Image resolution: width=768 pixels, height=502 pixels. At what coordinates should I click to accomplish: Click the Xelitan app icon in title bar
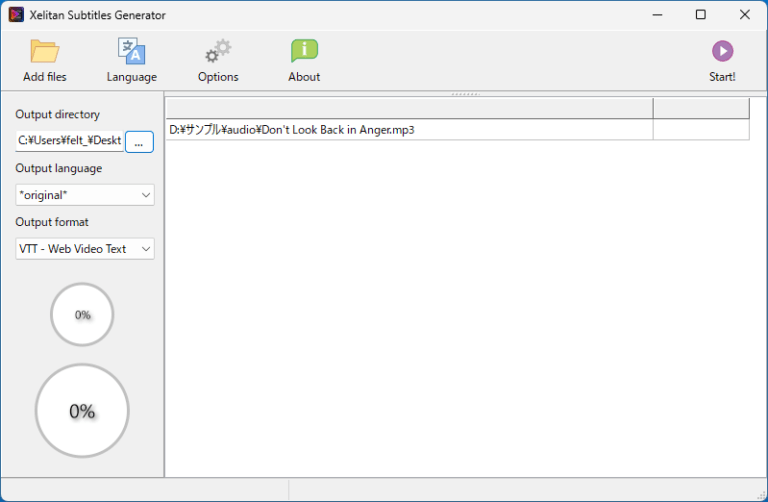coord(16,15)
